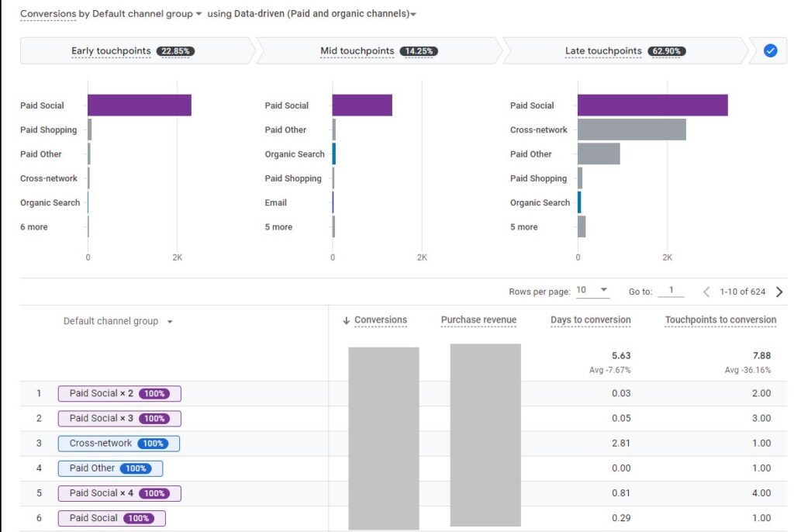The width and height of the screenshot is (794, 532).
Task: Click the Go to page number field
Action: 671,291
